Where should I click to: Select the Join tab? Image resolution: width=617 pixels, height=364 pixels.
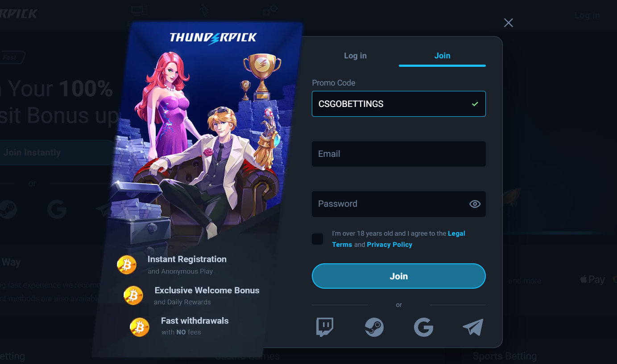click(442, 56)
